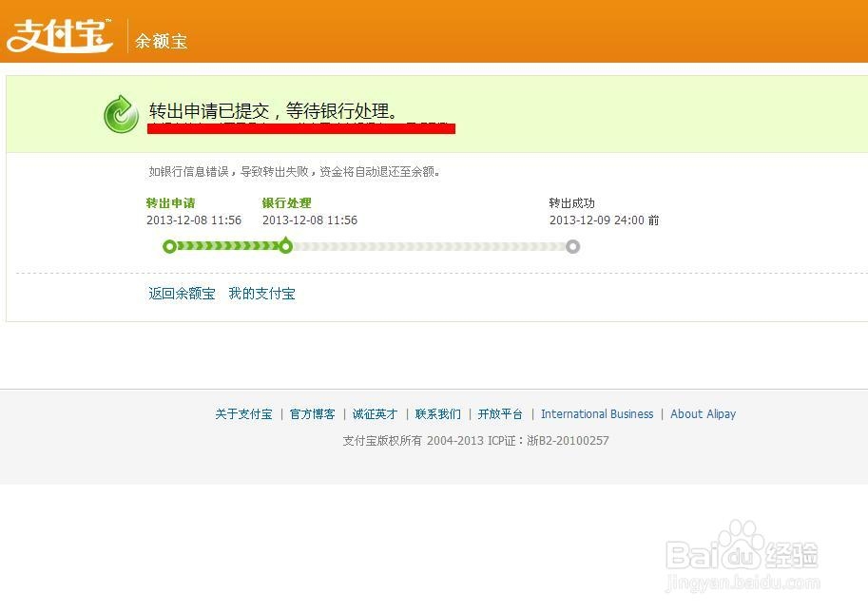The image size is (868, 612).
Task: Click the 银行处理 progress node
Action: 285,246
